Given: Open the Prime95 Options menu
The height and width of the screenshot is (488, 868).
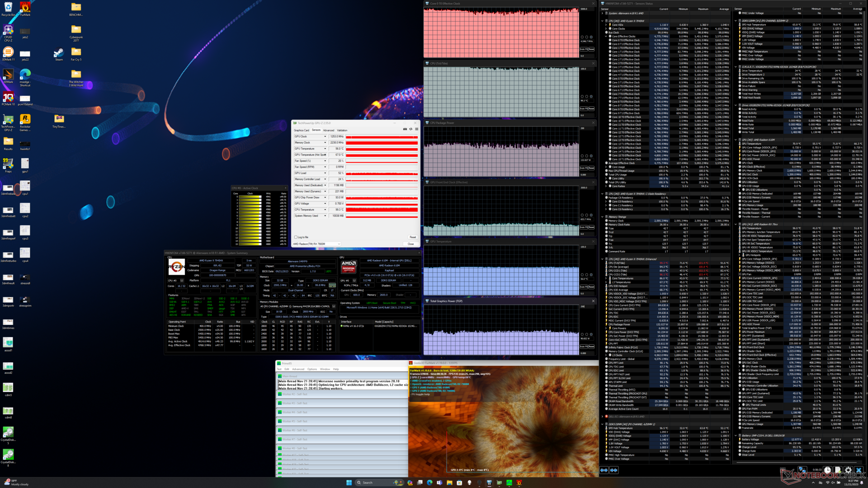Looking at the screenshot, I should click(x=312, y=369).
